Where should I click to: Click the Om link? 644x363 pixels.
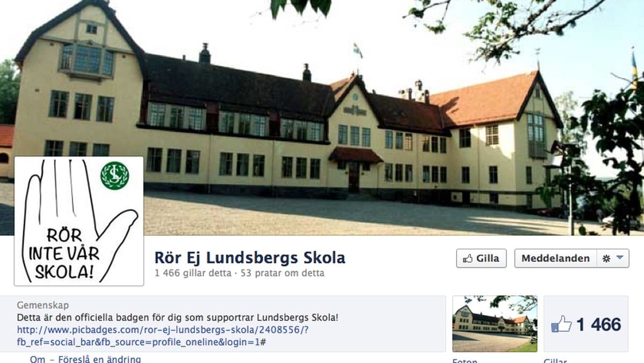click(38, 359)
